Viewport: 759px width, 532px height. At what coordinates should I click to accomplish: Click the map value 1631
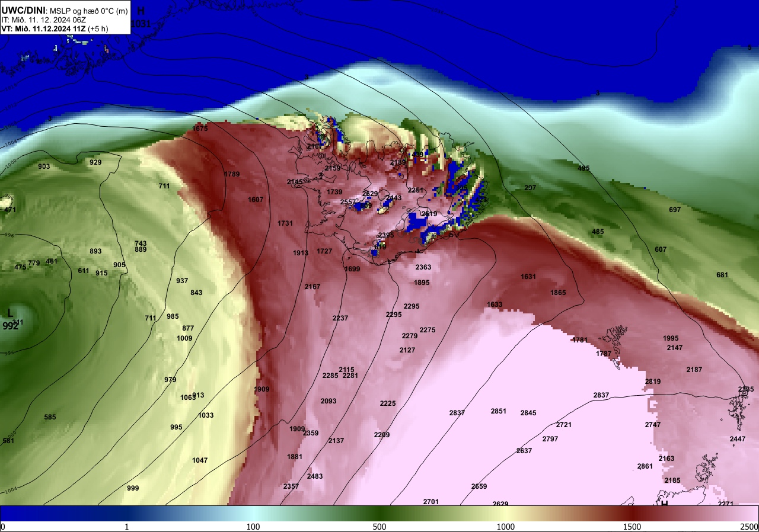528,277
